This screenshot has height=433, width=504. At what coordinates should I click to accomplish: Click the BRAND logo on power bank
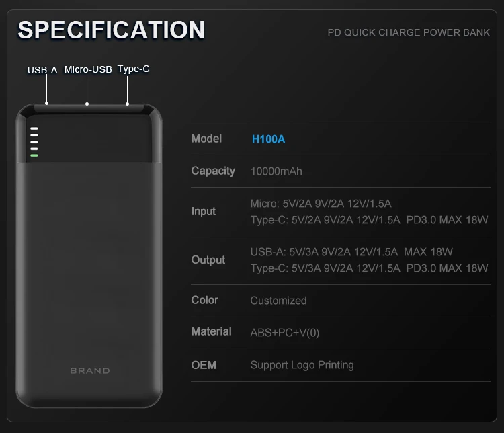pyautogui.click(x=89, y=370)
